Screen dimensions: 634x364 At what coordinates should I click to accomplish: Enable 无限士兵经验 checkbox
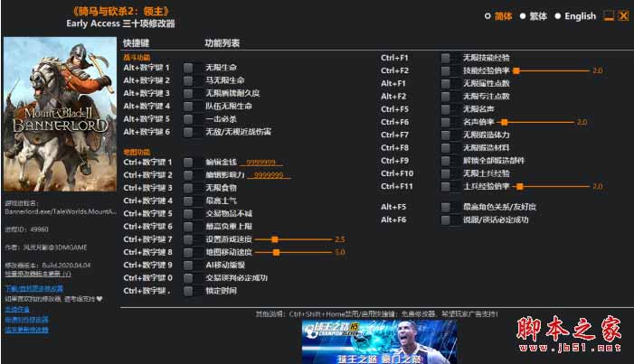[445, 173]
